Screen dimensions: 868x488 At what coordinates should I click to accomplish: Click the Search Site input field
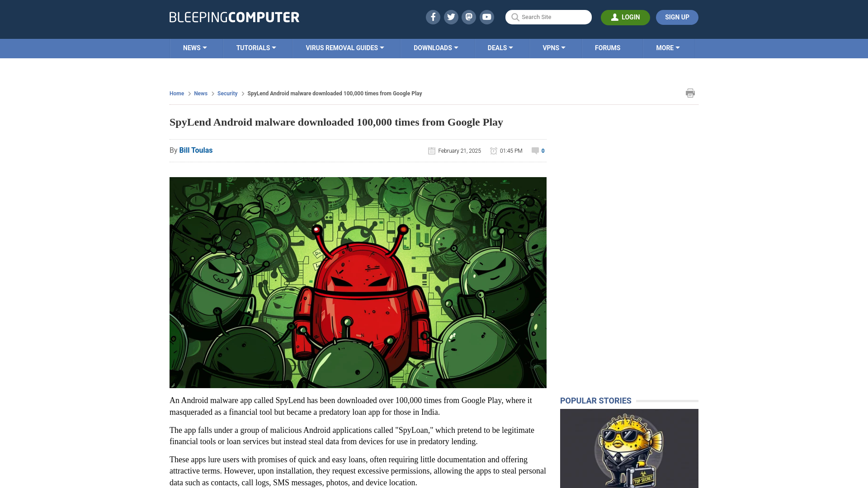pos(548,17)
